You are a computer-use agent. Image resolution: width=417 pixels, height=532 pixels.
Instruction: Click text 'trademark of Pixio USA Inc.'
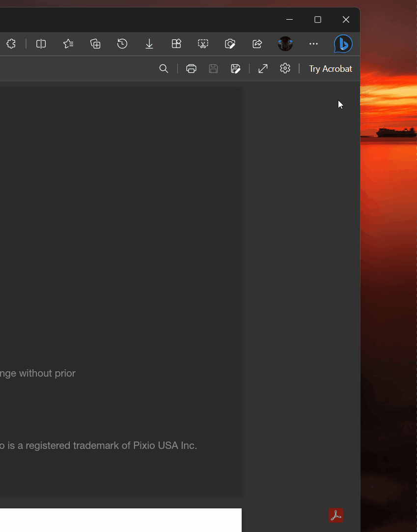click(135, 445)
